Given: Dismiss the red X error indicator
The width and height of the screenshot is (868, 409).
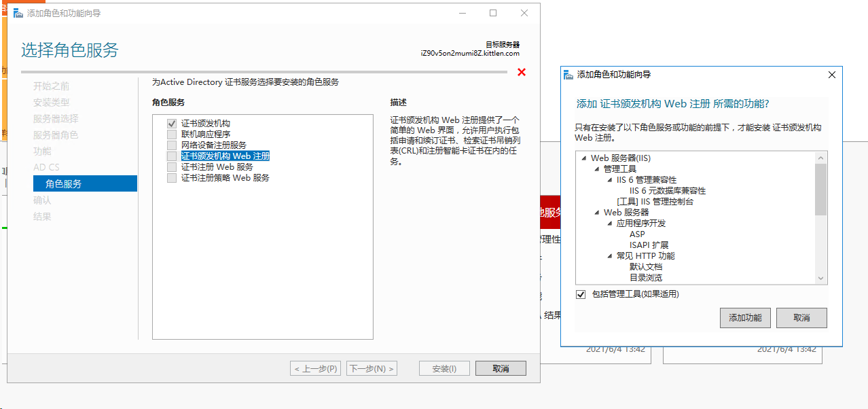Looking at the screenshot, I should click(521, 72).
